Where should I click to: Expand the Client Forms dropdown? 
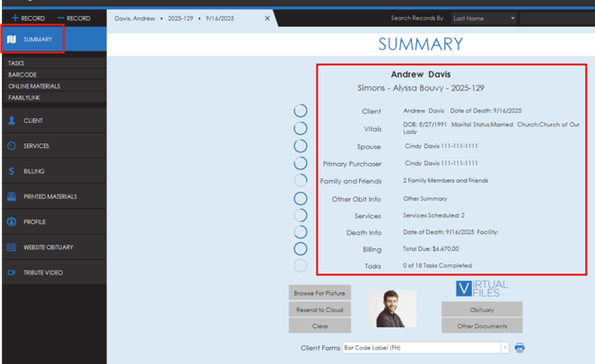[504, 348]
